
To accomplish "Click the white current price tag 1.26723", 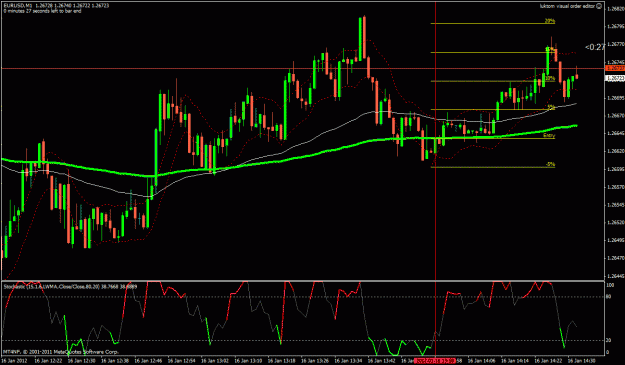I will 615,78.
